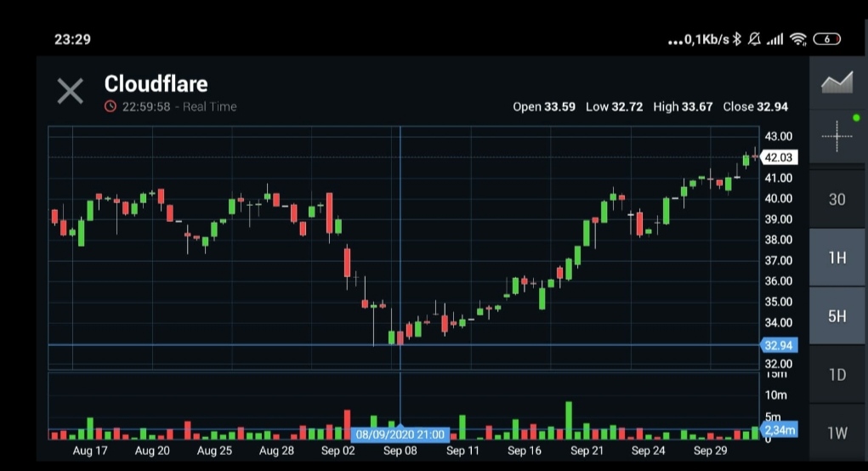Select the 1H timeframe
The width and height of the screenshot is (868, 471).
coord(837,258)
